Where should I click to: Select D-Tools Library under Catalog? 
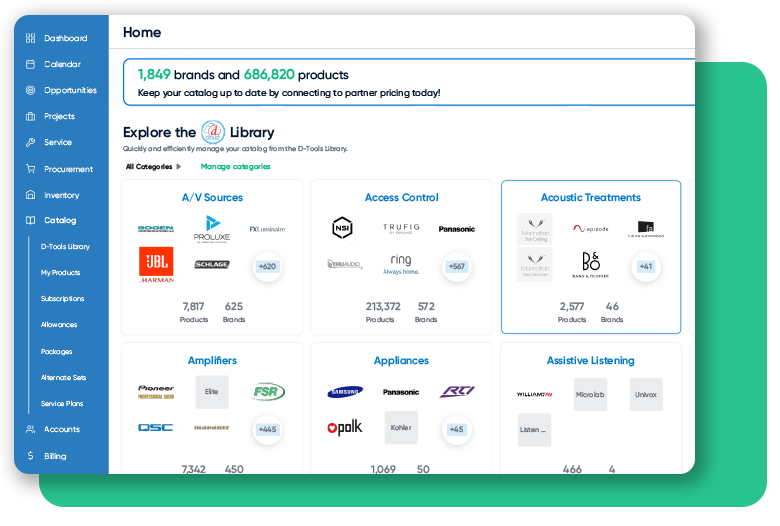(65, 246)
